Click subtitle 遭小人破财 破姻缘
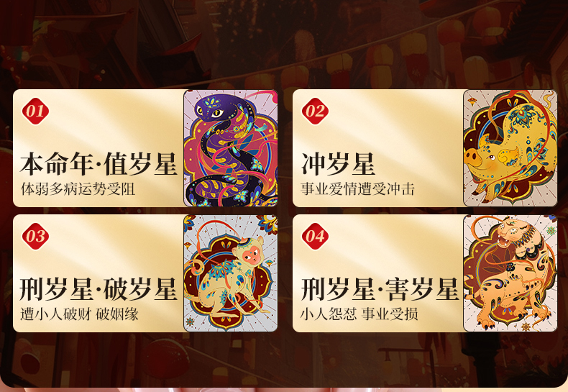Image resolution: width=568 pixels, height=392 pixels. pyautogui.click(x=79, y=314)
